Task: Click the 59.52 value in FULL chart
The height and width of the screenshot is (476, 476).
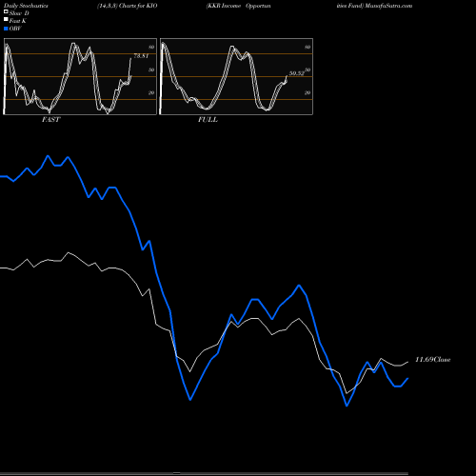Action: [297, 73]
